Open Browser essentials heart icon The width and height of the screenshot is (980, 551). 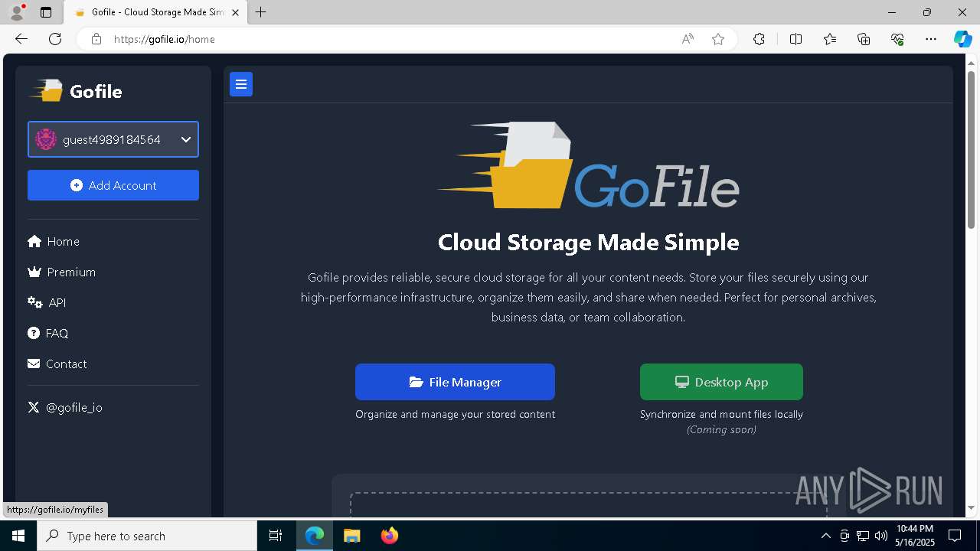897,39
